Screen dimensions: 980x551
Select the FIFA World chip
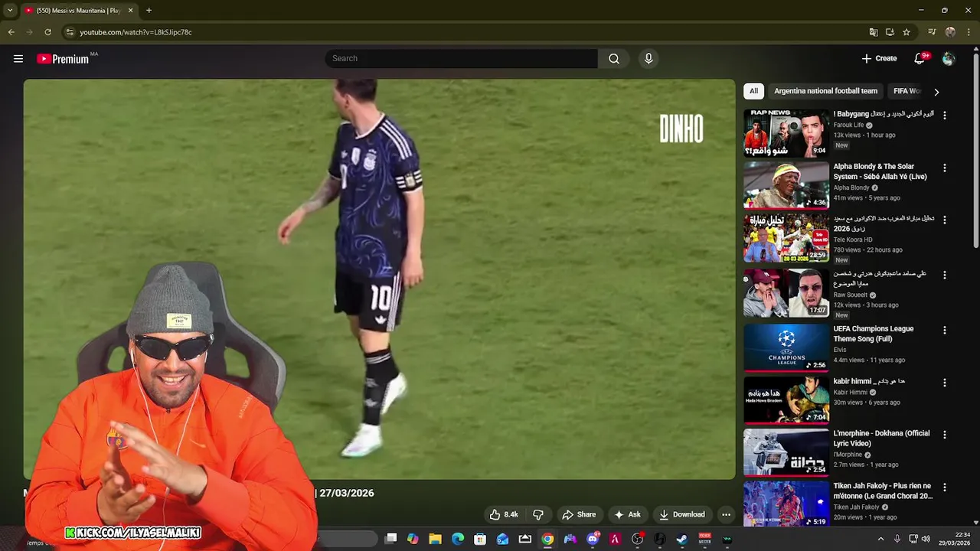pos(906,91)
